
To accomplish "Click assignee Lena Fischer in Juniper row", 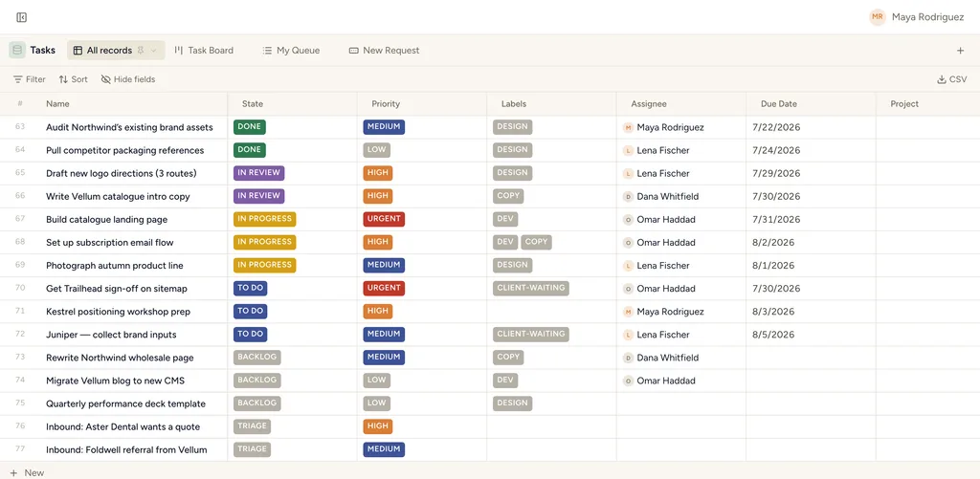I will [x=657, y=335].
